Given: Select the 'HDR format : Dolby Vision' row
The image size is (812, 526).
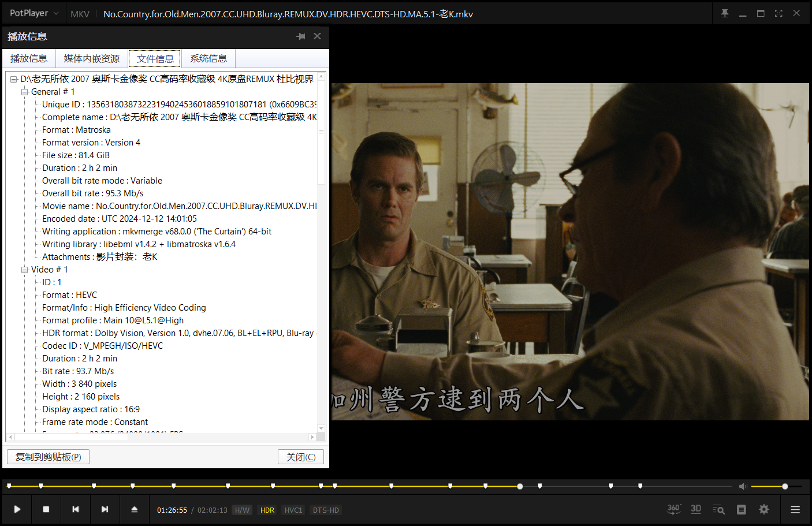Looking at the screenshot, I should pyautogui.click(x=178, y=333).
